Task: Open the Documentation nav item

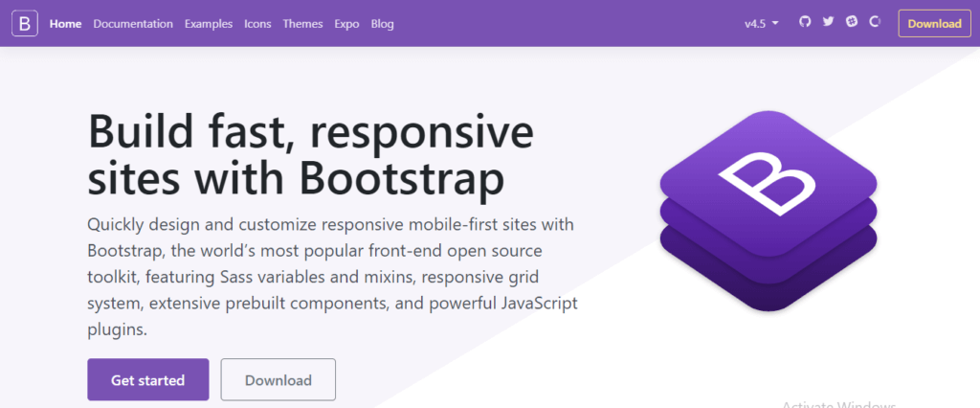Action: 133,24
